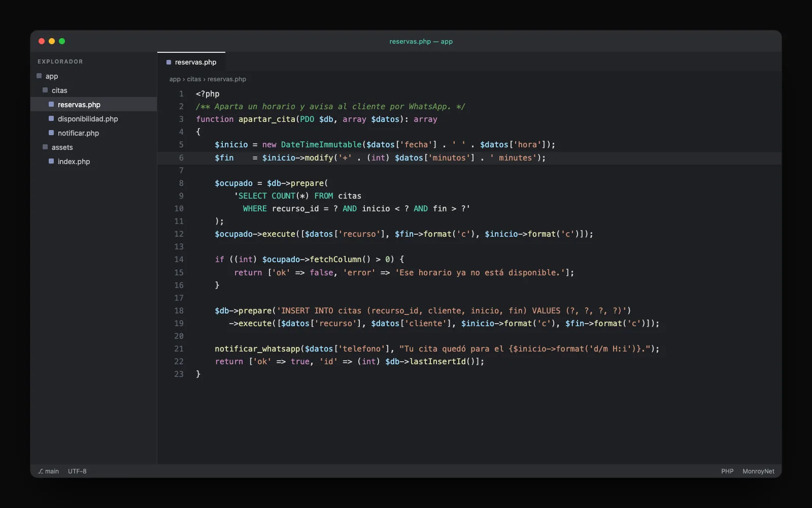Click the notificar_whatsapp function call
The height and width of the screenshot is (508, 812).
[257, 348]
